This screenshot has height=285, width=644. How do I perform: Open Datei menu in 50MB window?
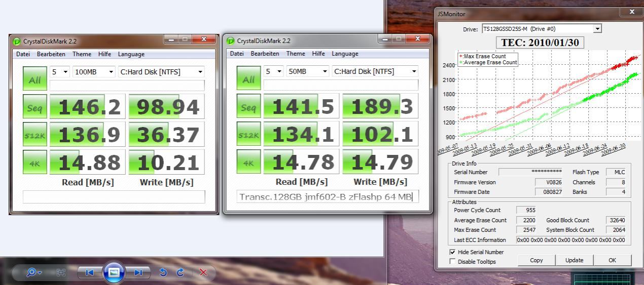point(237,54)
